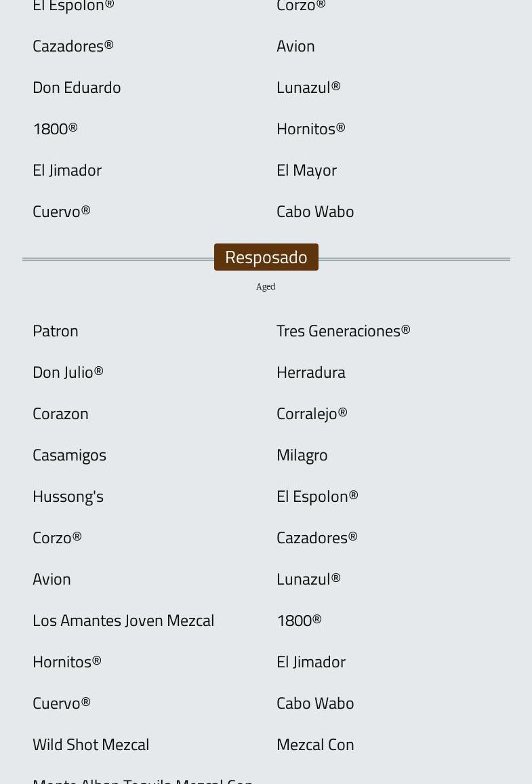Choose Cabo Wabo under the Resposado heading
Image resolution: width=532 pixels, height=784 pixels.
pos(315,703)
